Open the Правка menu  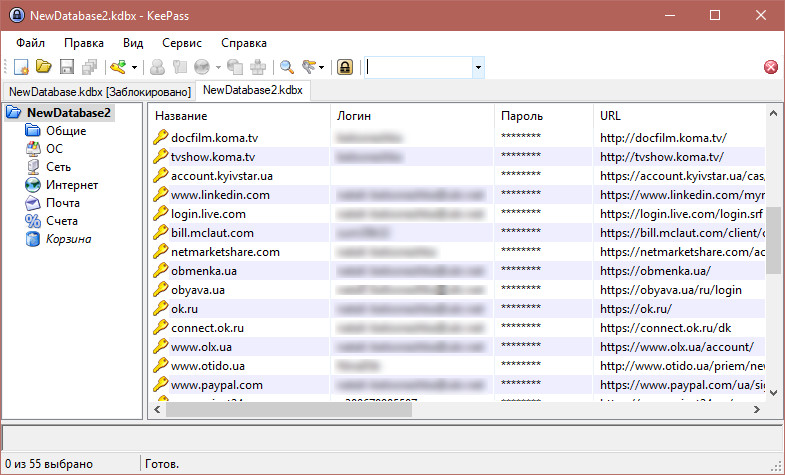(x=84, y=43)
